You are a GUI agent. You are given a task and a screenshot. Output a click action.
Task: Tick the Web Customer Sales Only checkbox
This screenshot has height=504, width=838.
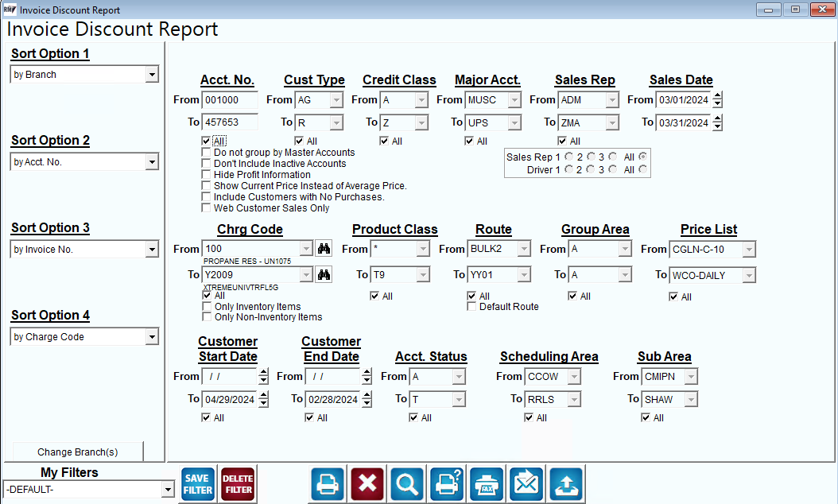[206, 208]
